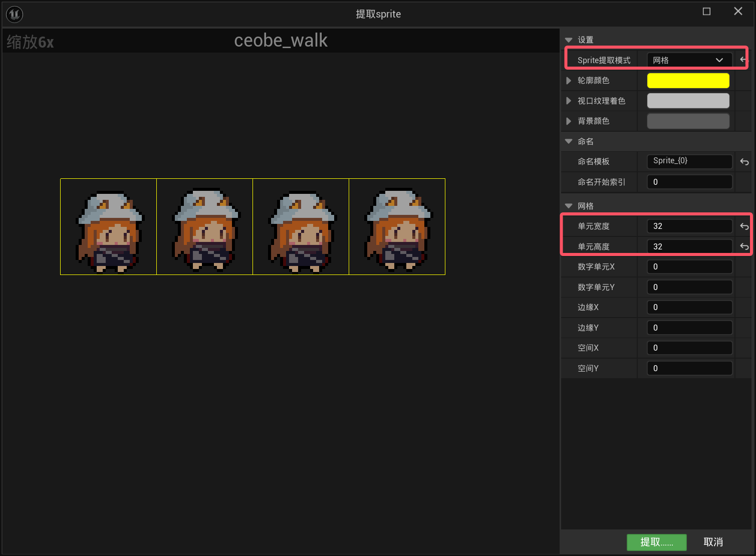Select the second sprite frame cell
756x556 pixels.
pos(204,226)
